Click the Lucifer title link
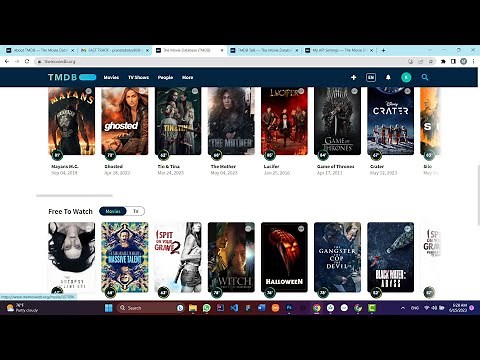The width and height of the screenshot is (480, 360). pyautogui.click(x=272, y=166)
